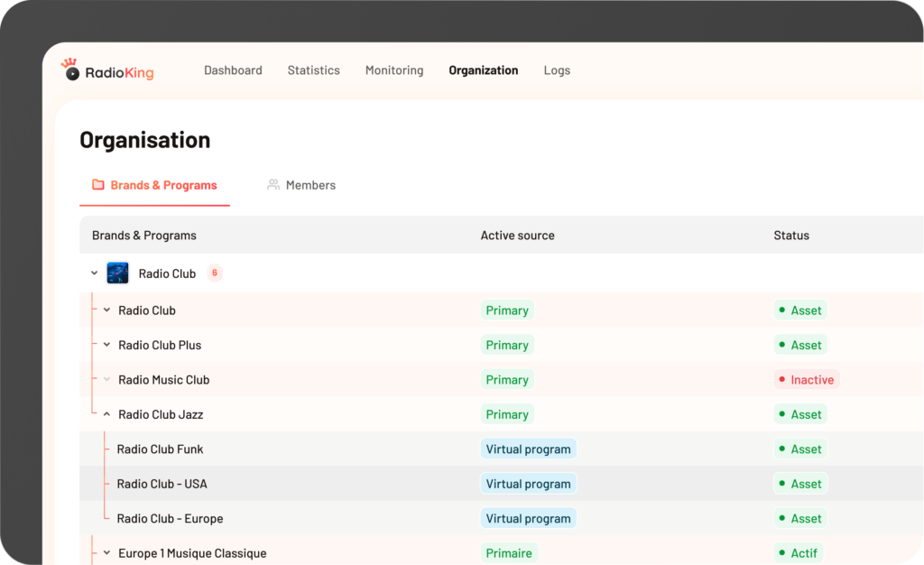Collapse the Radio Club Jazz program

pyautogui.click(x=106, y=414)
